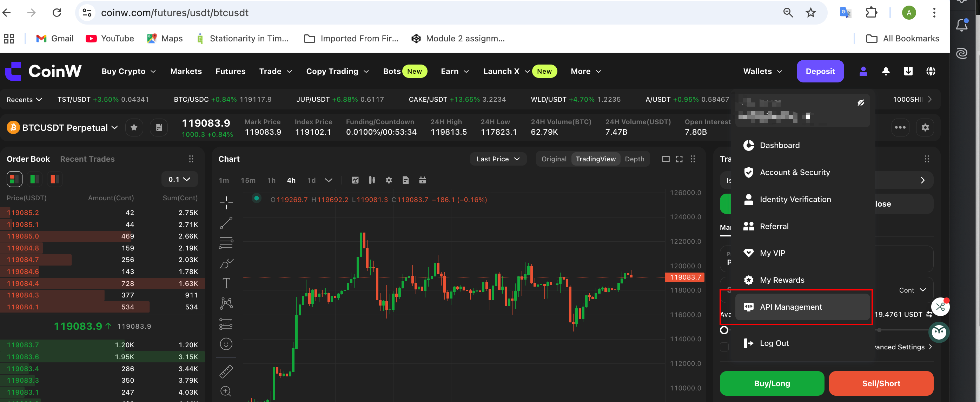Open the ruler measure tool

click(x=226, y=371)
